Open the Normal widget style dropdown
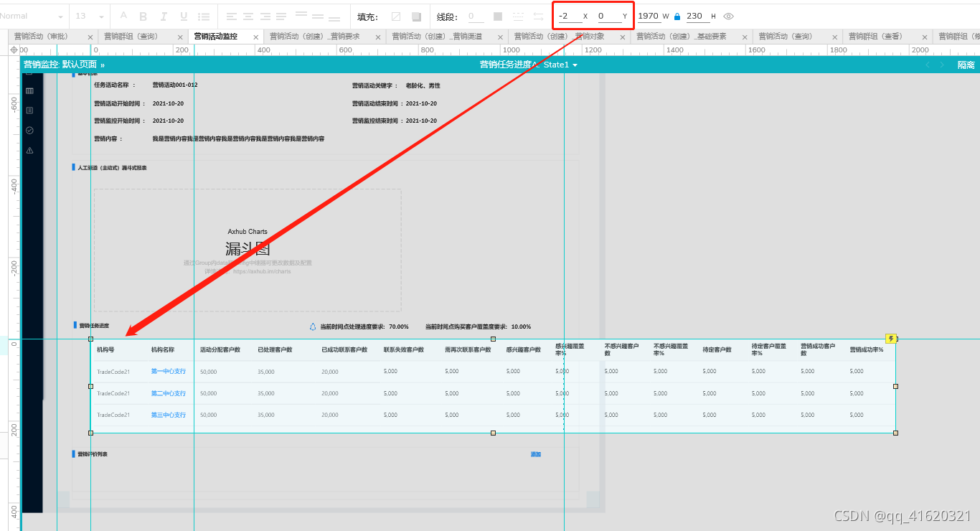 click(33, 16)
